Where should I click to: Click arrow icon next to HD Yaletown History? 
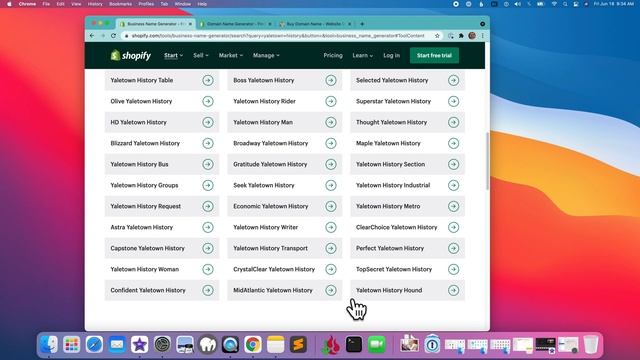tap(208, 122)
